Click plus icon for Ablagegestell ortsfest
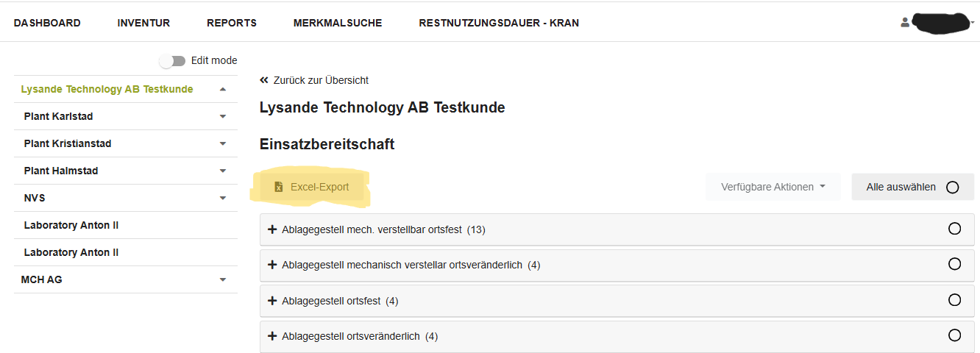Viewport: 980px width, 353px height. [x=272, y=301]
